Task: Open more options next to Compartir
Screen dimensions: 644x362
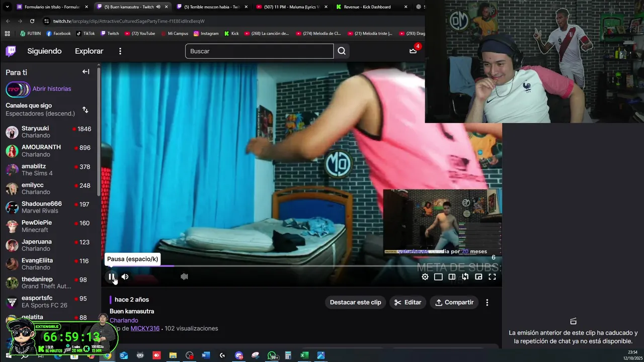Action: pyautogui.click(x=487, y=302)
